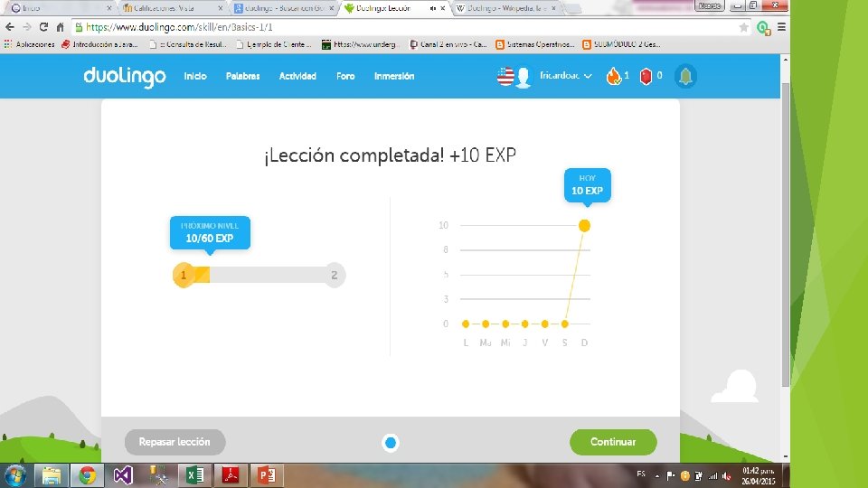Open SUBMÓDULO 2 bookmark
Screen dimensions: 868x488
621,44
